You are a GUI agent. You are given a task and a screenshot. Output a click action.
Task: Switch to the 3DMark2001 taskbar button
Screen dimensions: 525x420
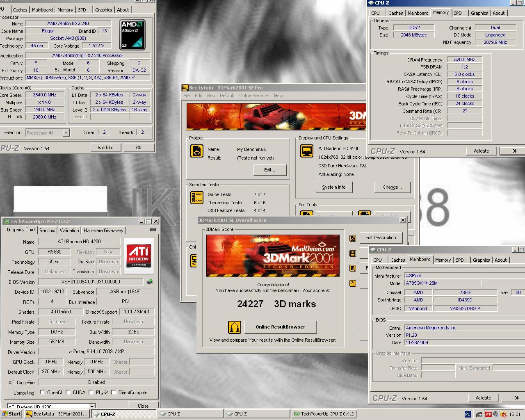[x=57, y=414]
